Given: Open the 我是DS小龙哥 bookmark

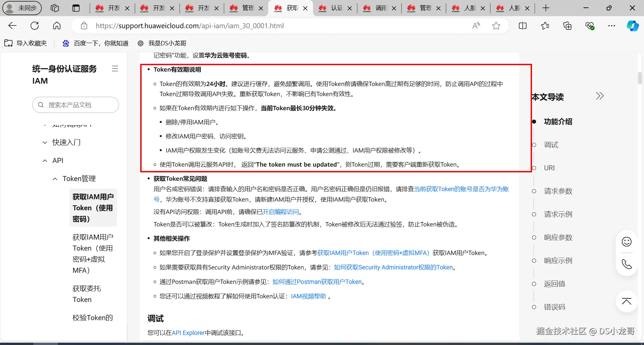Looking at the screenshot, I should point(162,43).
